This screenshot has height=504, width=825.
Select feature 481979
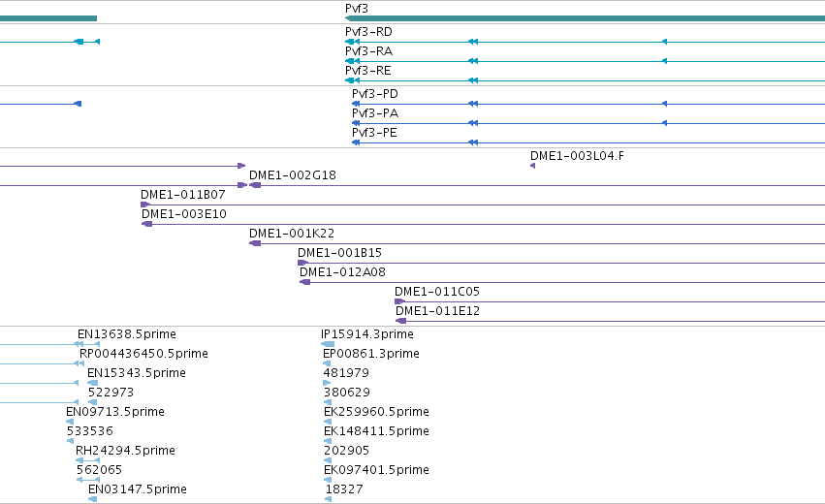(346, 373)
